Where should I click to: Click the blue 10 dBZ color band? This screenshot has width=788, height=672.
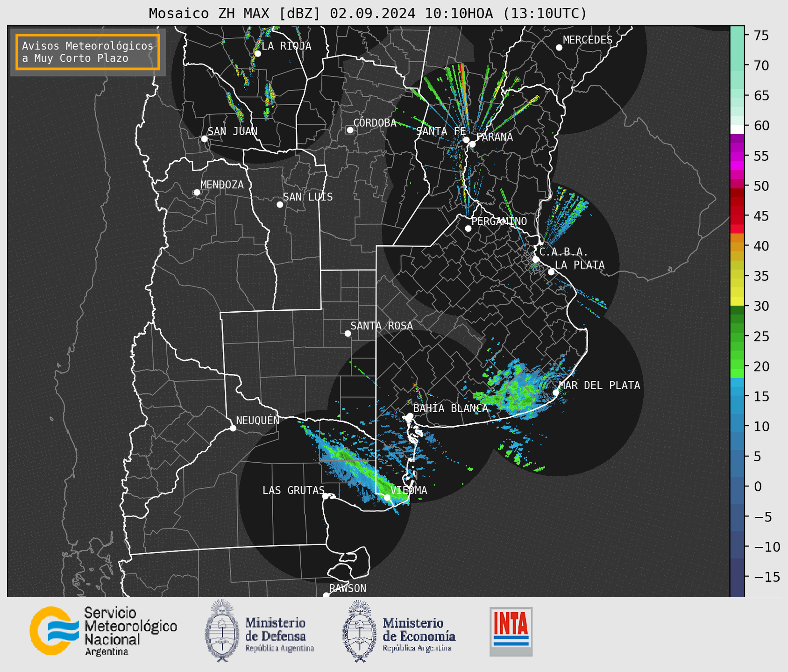(737, 426)
